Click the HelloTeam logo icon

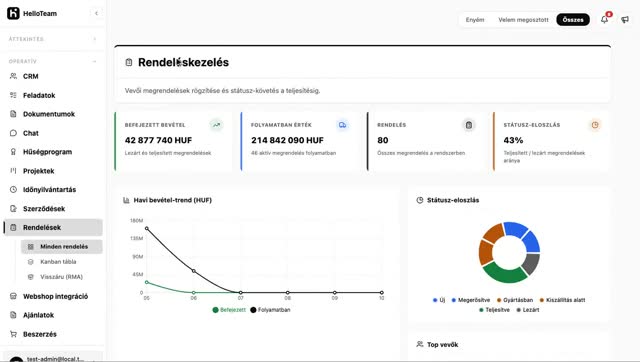pyautogui.click(x=13, y=13)
